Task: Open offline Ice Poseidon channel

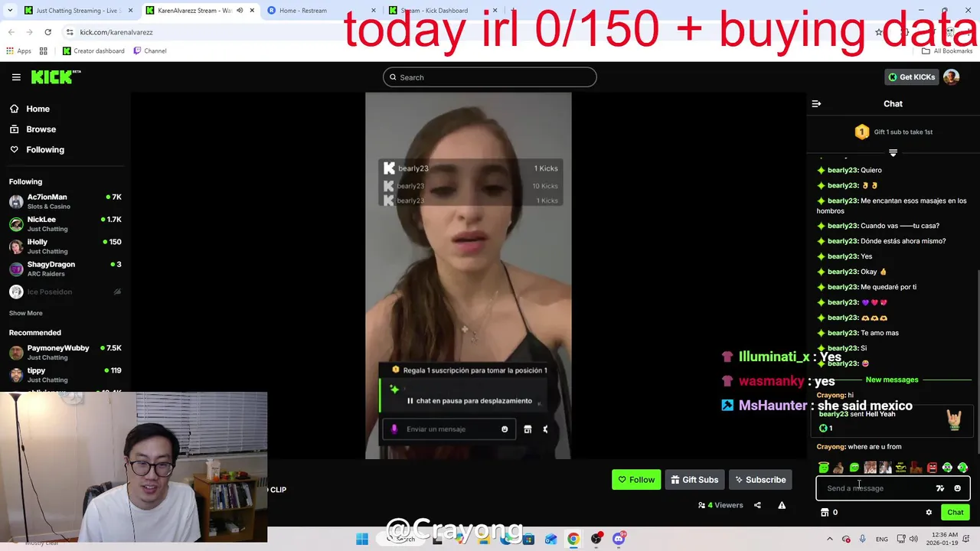Action: click(65, 292)
